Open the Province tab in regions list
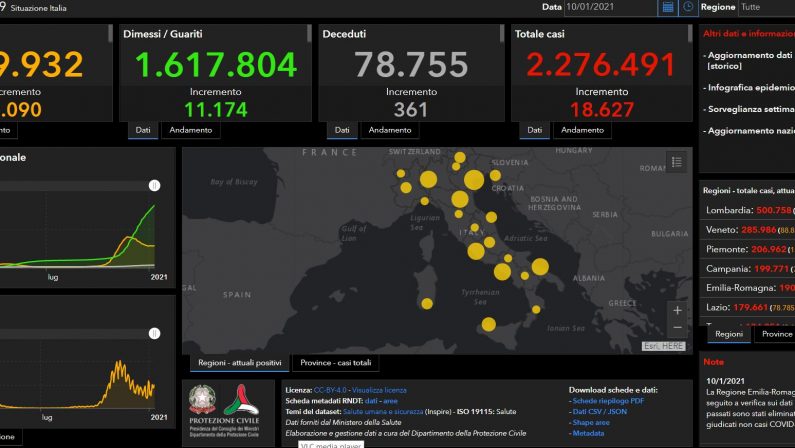Viewport: 795px width, 448px height. tap(777, 334)
